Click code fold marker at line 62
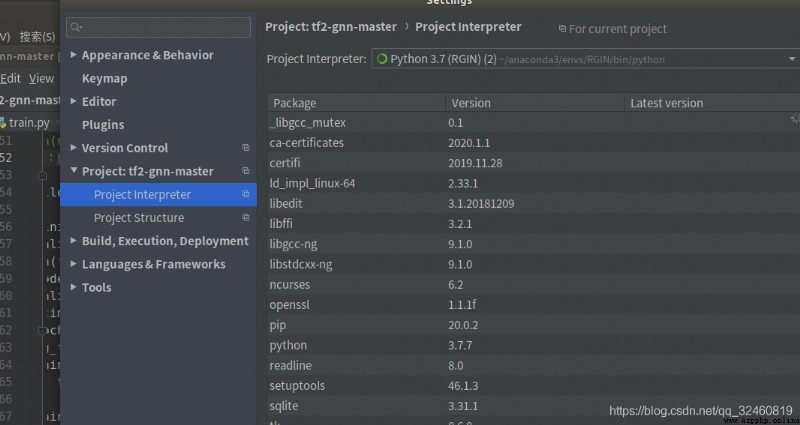Image resolution: width=800 pixels, height=425 pixels. [42, 331]
